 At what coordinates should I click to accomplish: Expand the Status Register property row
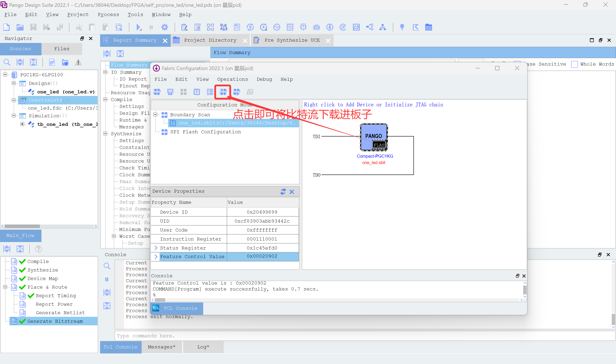(156, 248)
